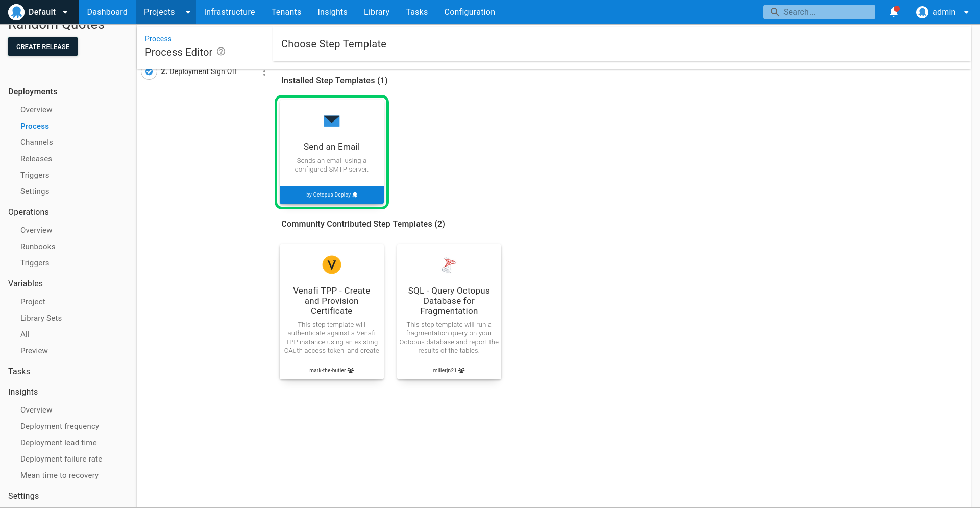Open Insights Overview in sidebar
Viewport: 980px width, 508px height.
tap(36, 410)
